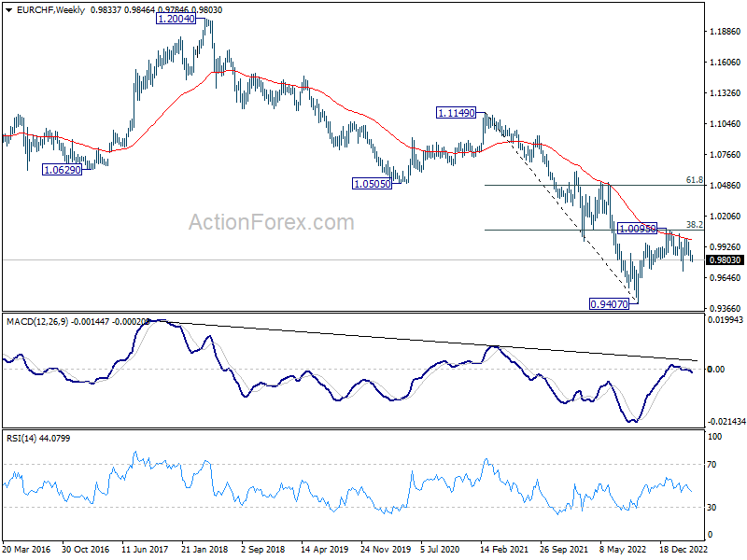Click the EURCHF,Weekly chart title
This screenshot has height=560, width=747.
pos(45,9)
